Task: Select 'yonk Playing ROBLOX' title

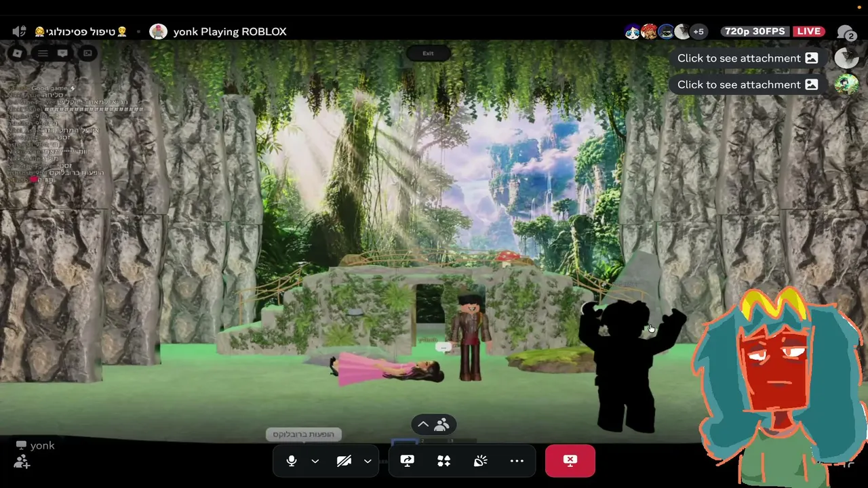Action: (x=230, y=31)
